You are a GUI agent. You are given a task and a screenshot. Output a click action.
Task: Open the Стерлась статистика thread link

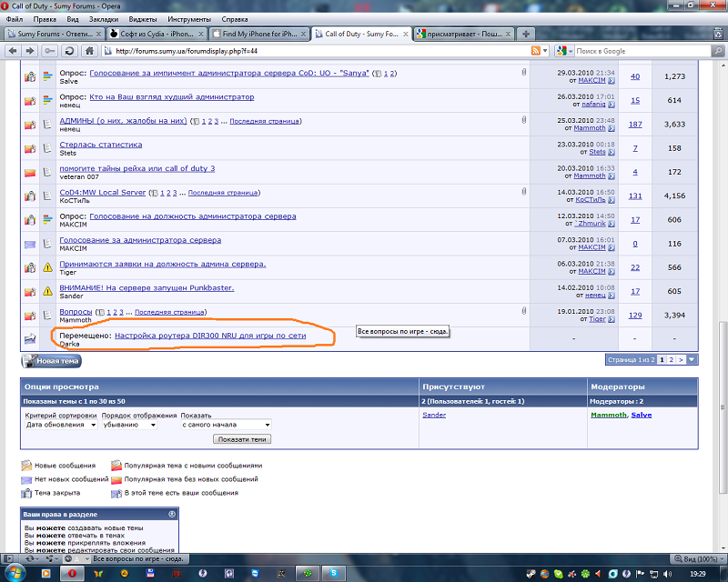(100, 144)
